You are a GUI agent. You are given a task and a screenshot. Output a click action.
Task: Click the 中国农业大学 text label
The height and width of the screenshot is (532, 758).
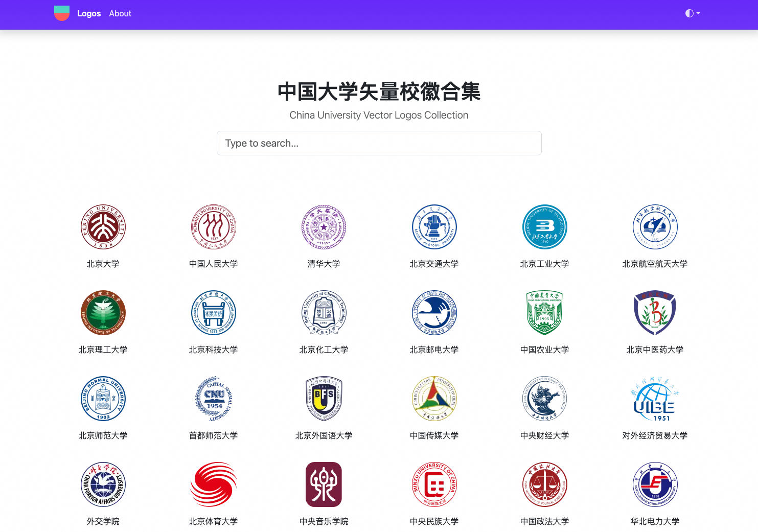point(545,350)
